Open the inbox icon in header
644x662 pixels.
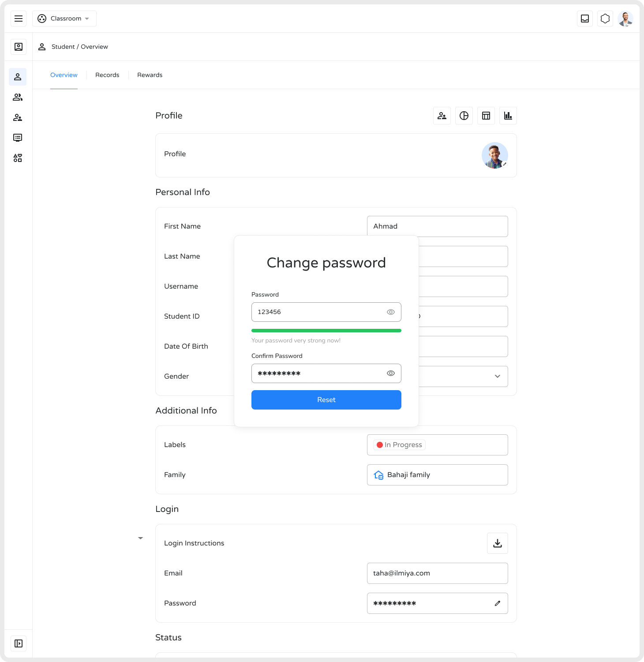[585, 19]
